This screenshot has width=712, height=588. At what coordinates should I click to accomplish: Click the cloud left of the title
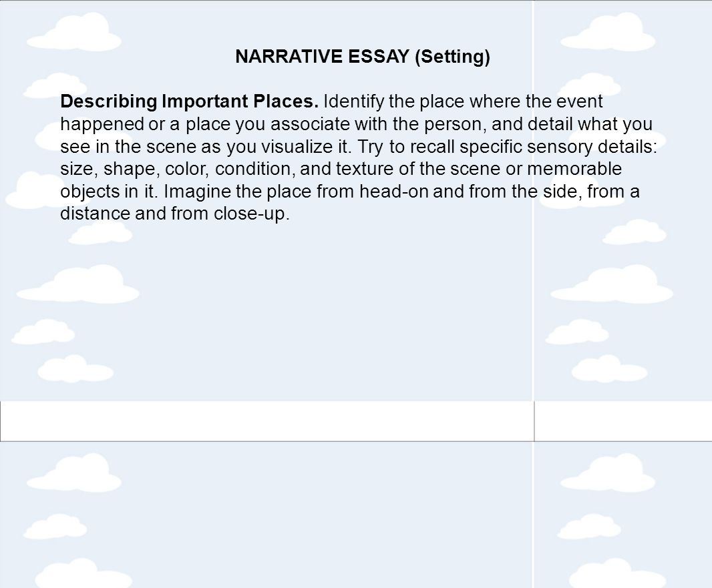click(x=74, y=33)
